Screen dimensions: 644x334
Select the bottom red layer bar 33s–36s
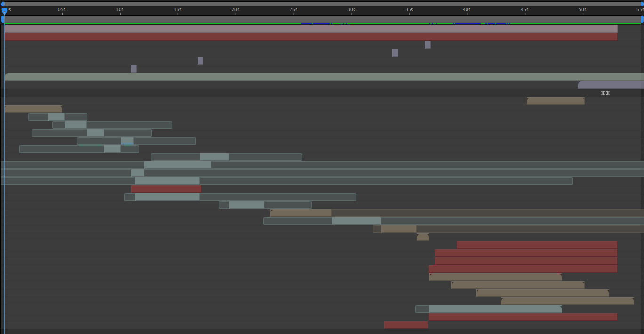click(x=406, y=325)
